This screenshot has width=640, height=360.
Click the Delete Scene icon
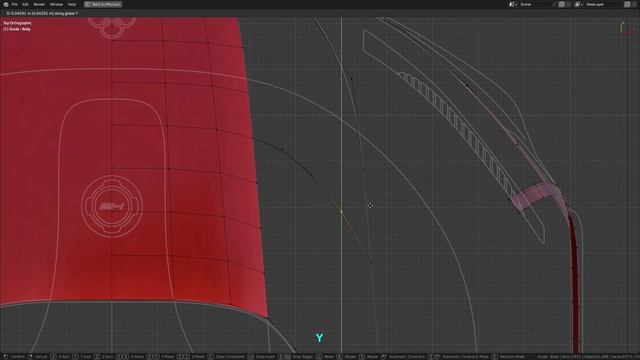[569, 4]
